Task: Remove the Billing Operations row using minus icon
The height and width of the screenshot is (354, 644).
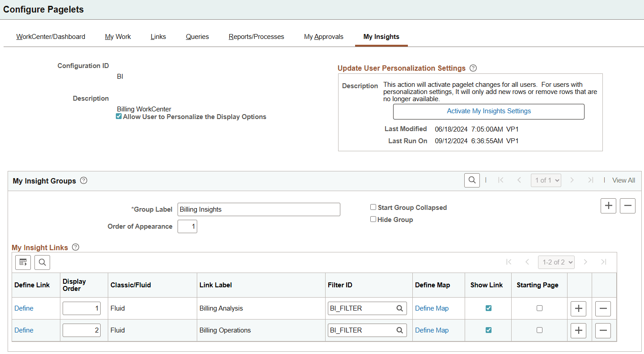Action: click(603, 330)
